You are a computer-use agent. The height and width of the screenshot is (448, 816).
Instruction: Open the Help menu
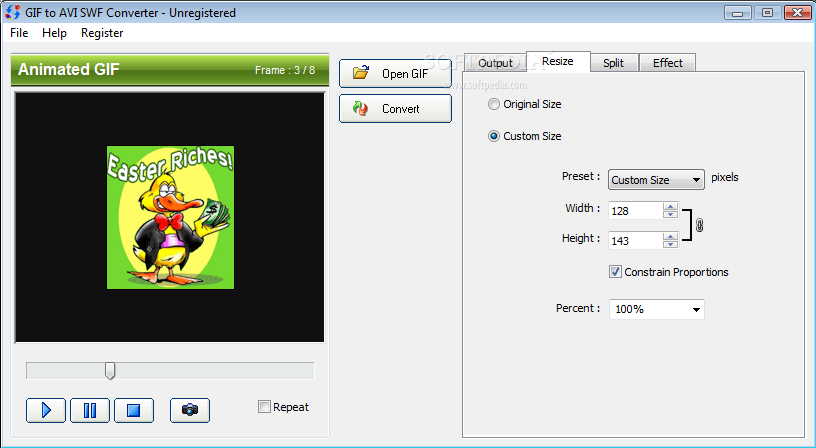[x=54, y=33]
